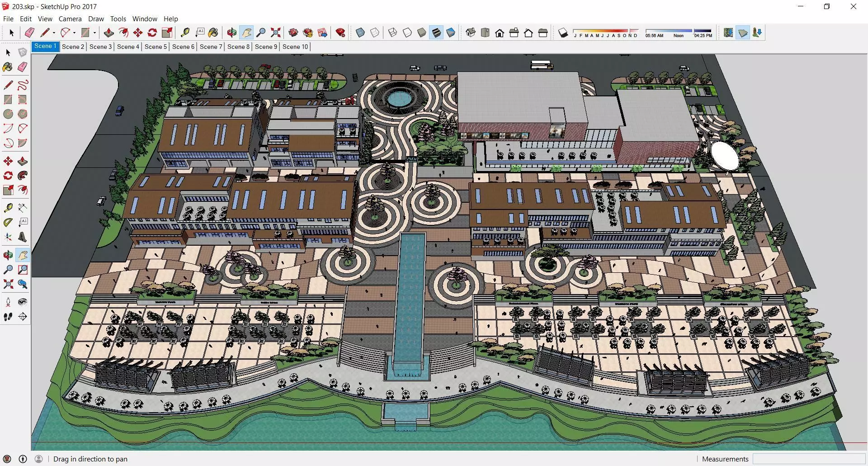Switch to Back view icon
Viewport: 868px width, 466px height.
(528, 33)
